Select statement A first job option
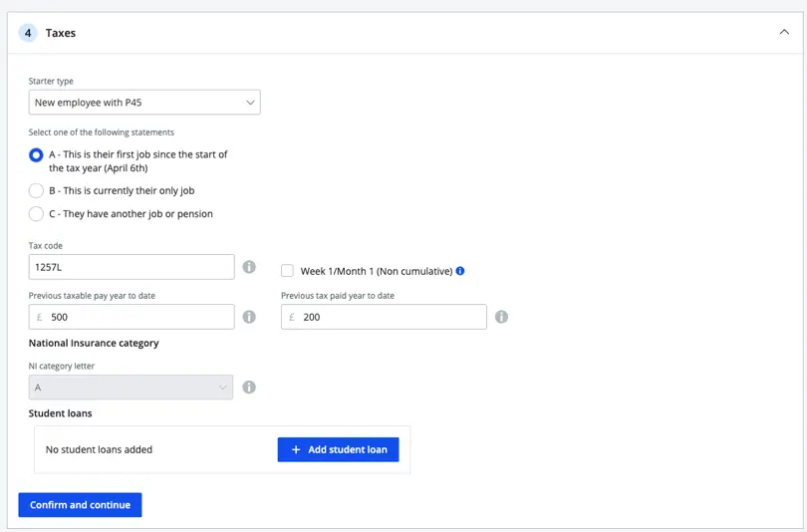807x532 pixels. [36, 154]
